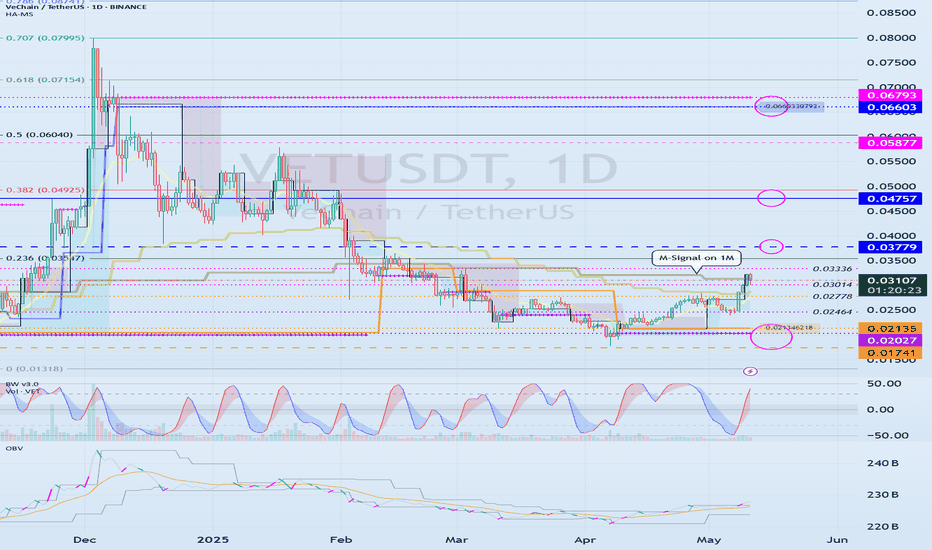Click the VeChain / TetherUS 1D BINANCE title
Screen dimensions: 932x550
[x=76, y=7]
